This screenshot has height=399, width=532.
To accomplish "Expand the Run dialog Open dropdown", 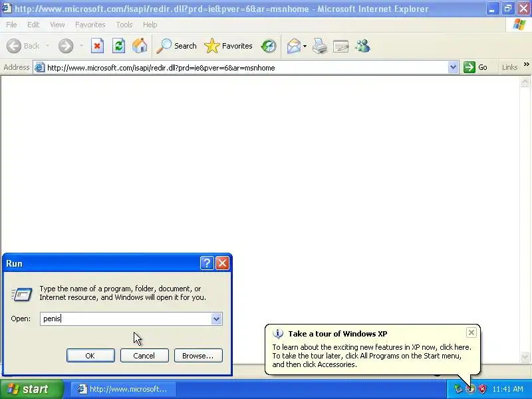I will coord(217,319).
